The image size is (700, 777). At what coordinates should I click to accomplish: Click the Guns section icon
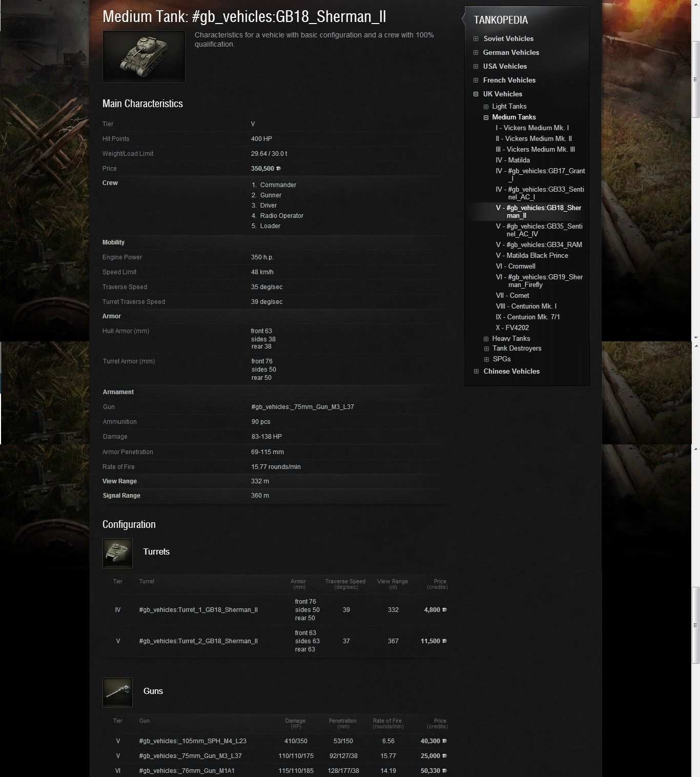pyautogui.click(x=117, y=692)
